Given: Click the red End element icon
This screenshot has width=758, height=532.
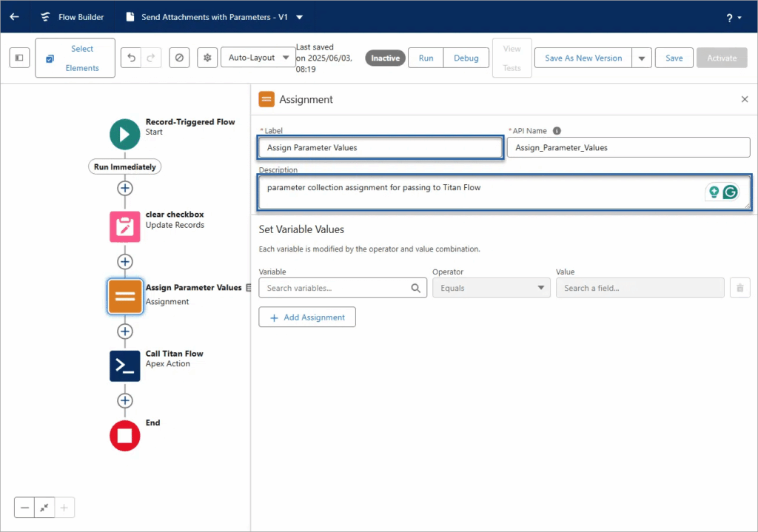Looking at the screenshot, I should [x=124, y=435].
